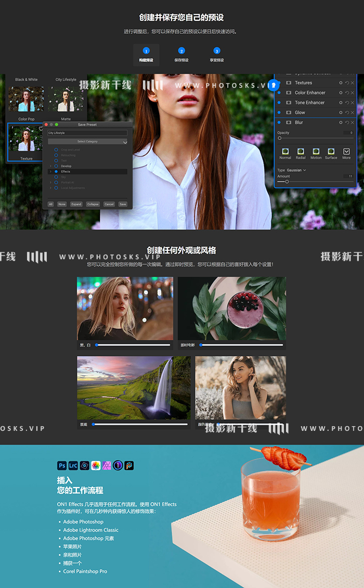Open the mask icon for Blur filter
The width and height of the screenshot is (364, 588).
(x=289, y=123)
